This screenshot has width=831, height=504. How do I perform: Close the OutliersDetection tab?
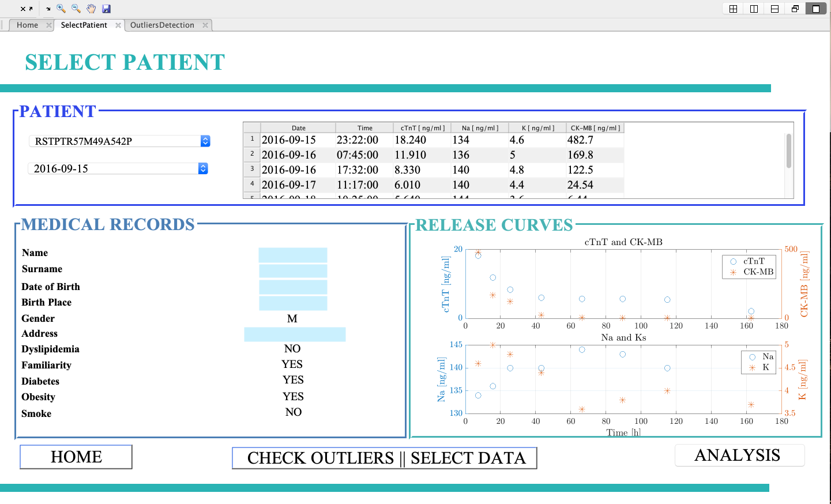point(205,25)
